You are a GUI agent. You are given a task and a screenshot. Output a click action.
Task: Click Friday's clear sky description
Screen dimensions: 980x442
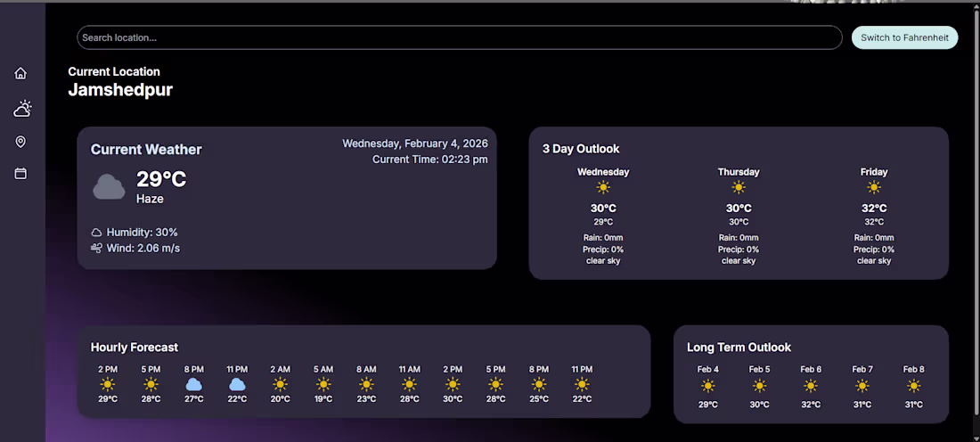tap(874, 261)
